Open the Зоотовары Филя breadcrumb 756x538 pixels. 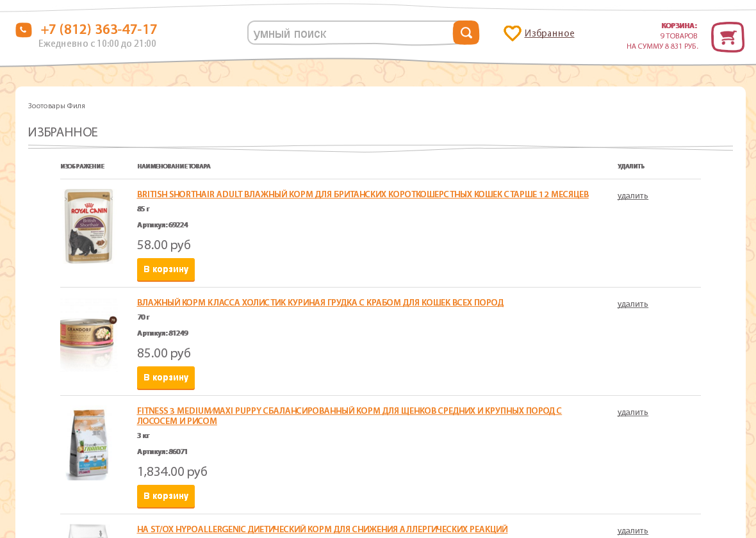coord(56,106)
